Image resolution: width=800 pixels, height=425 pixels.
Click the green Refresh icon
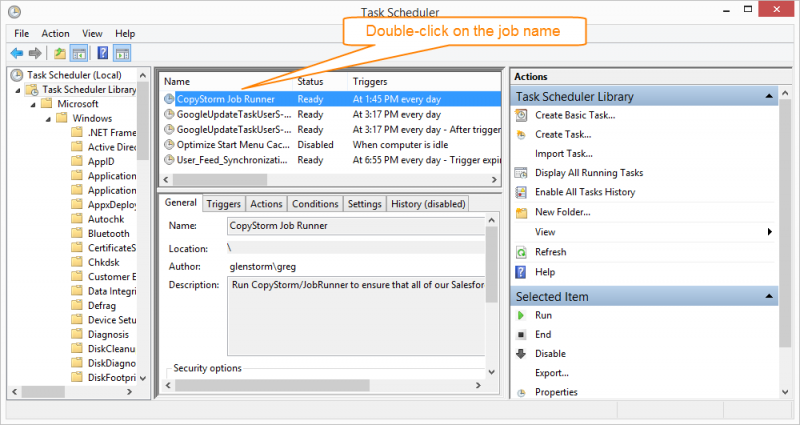coord(521,252)
